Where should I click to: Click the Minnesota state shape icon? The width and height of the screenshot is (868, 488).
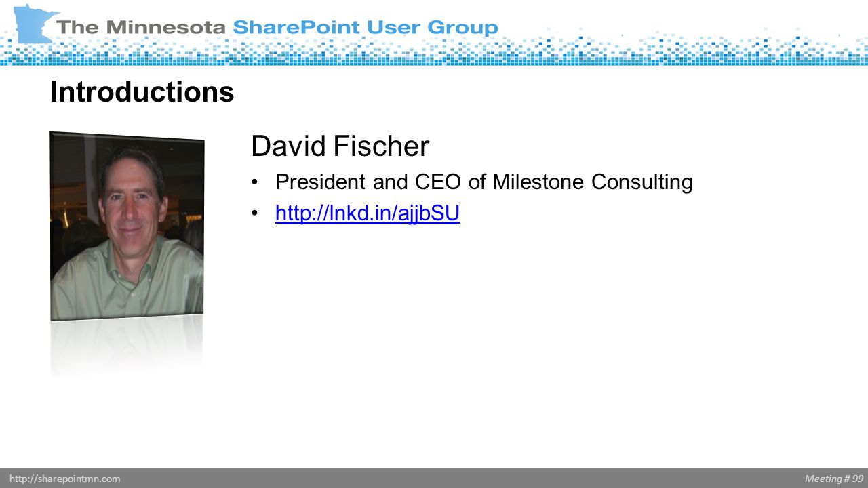34,23
